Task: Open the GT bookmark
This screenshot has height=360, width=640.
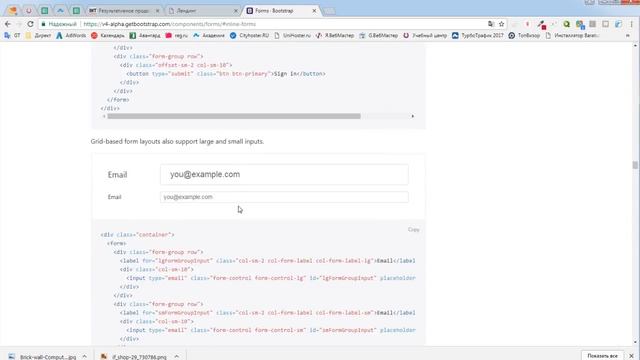Action: (x=12, y=36)
